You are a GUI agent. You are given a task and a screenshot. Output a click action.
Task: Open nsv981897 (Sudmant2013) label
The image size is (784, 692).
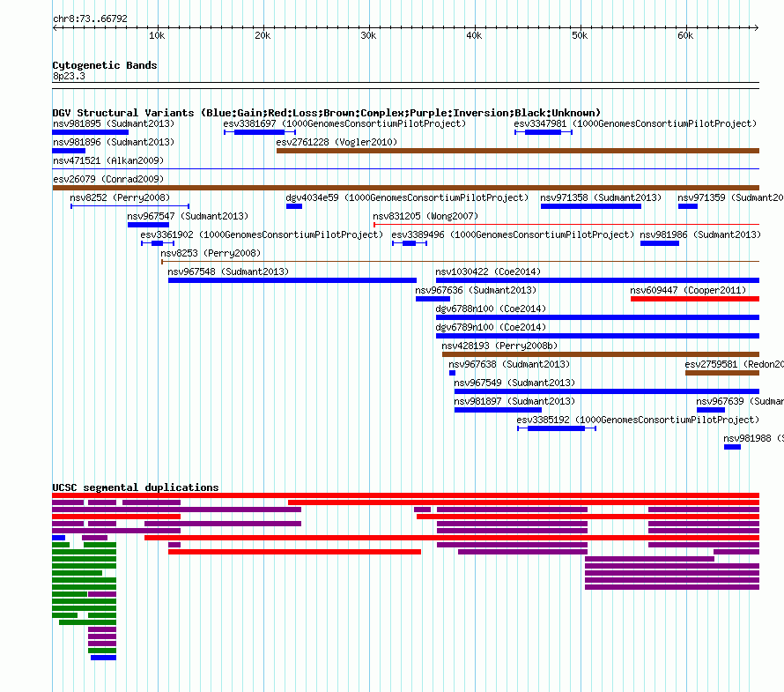coord(514,401)
